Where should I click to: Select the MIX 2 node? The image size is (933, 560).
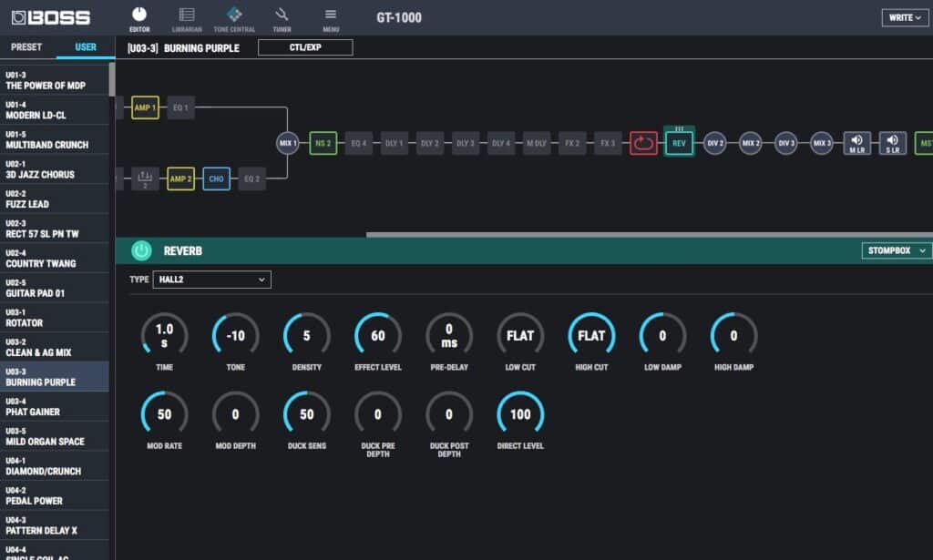[751, 143]
